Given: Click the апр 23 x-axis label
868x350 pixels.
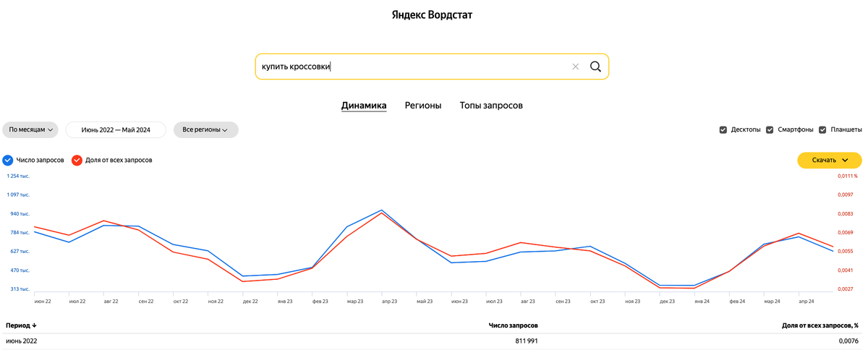Looking at the screenshot, I should [390, 301].
